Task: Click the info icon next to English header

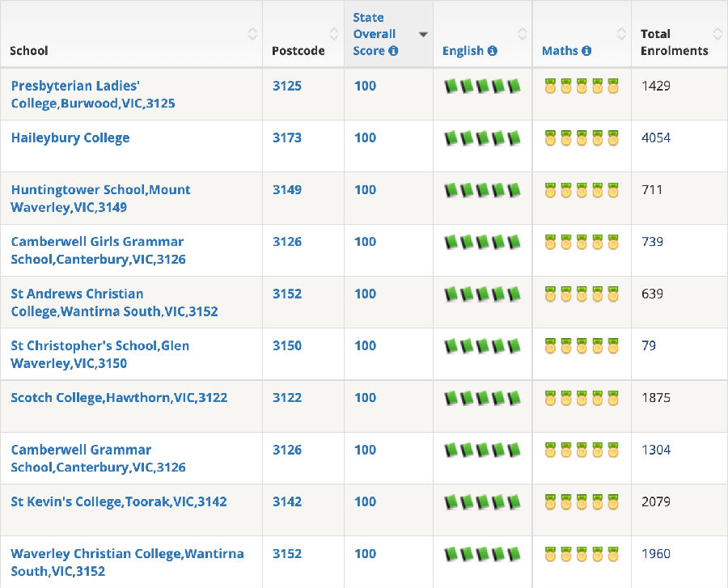Action: click(x=492, y=51)
